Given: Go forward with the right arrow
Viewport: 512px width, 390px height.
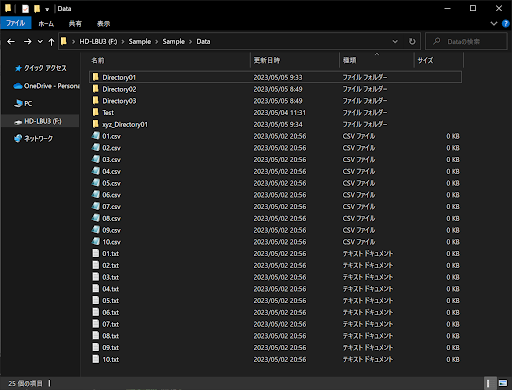Looking at the screenshot, I should pyautogui.click(x=28, y=42).
